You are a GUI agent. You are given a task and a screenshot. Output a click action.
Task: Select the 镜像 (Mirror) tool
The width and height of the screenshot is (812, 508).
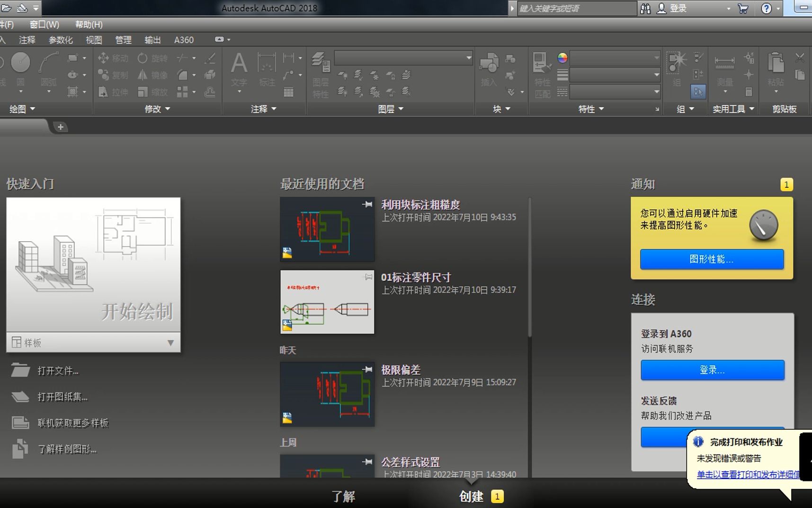click(x=152, y=75)
